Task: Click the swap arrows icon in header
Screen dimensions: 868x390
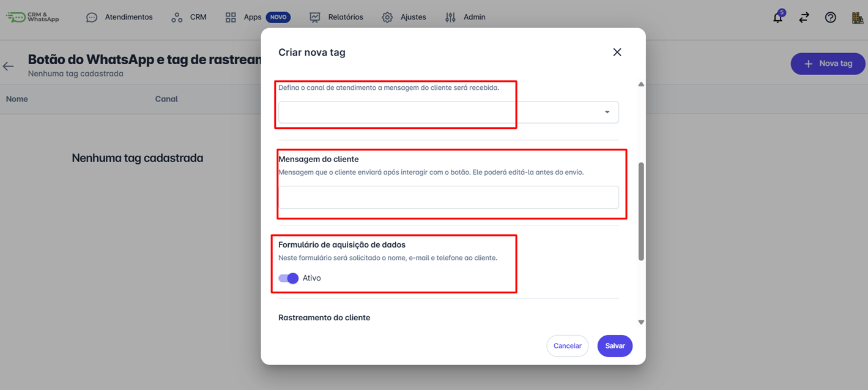Action: pos(804,18)
